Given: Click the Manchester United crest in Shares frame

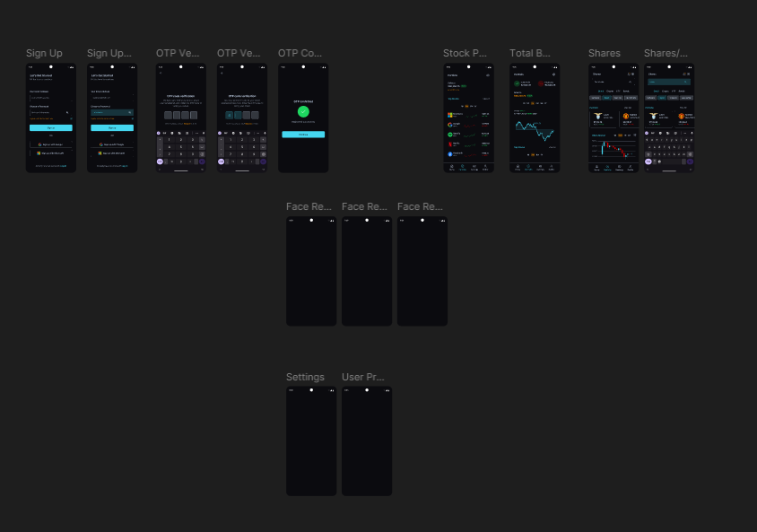Looking at the screenshot, I should (x=626, y=117).
